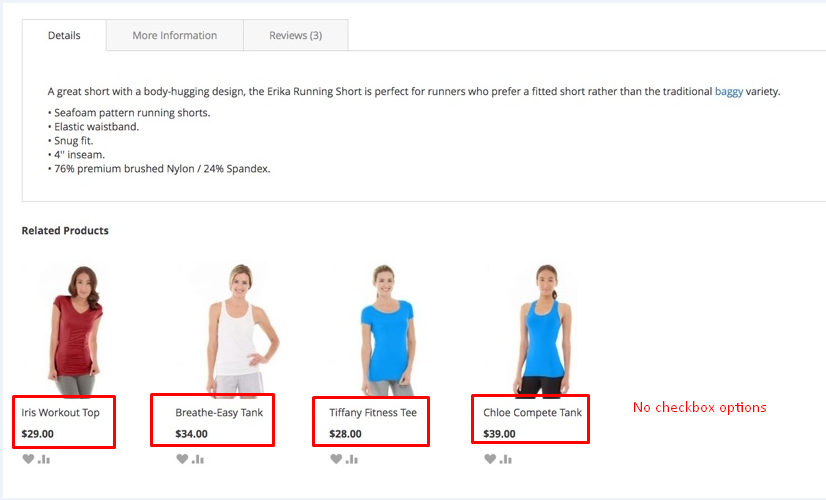Add Breathe-Easy Tank to wishlist
This screenshot has width=826, height=500.
tap(182, 459)
